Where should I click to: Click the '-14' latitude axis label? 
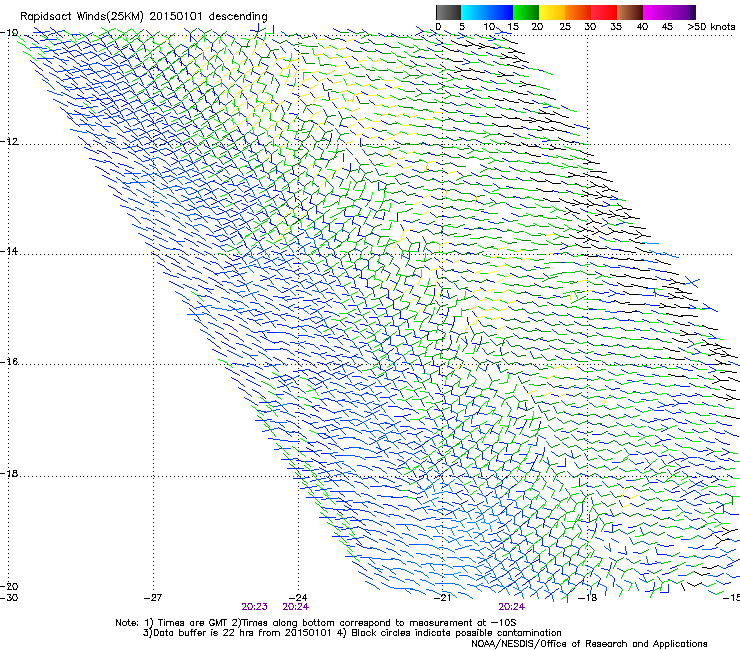9,251
